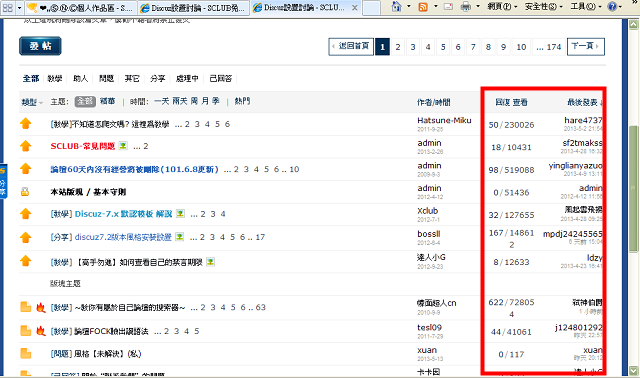This screenshot has height=378, width=640.
Task: Select the 全部 theme filter pill
Action: pyautogui.click(x=85, y=102)
